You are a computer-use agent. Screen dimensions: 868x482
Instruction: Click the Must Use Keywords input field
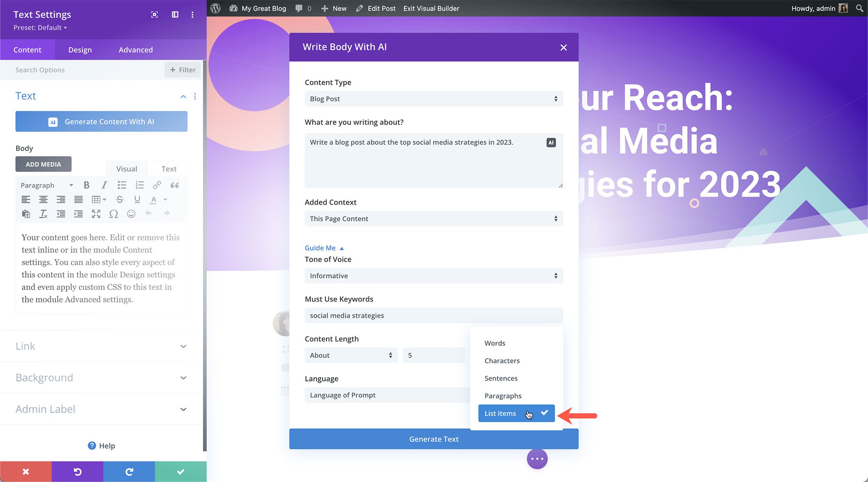tap(433, 315)
